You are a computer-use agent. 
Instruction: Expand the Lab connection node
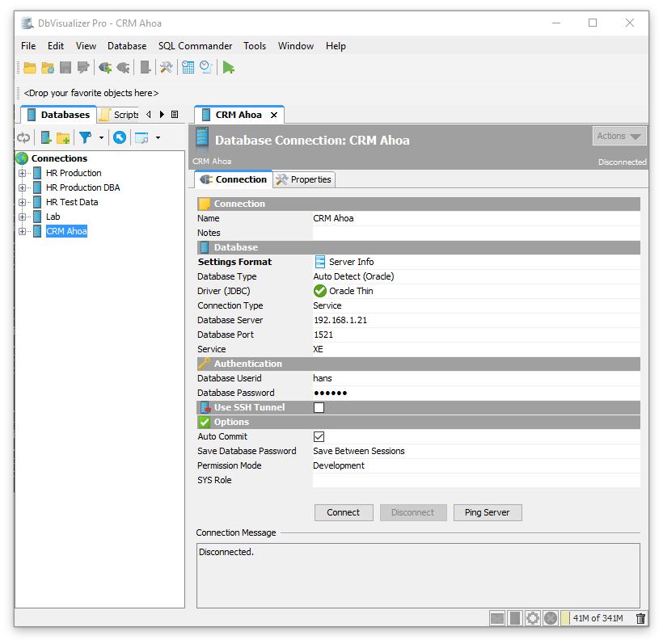pyautogui.click(x=23, y=217)
